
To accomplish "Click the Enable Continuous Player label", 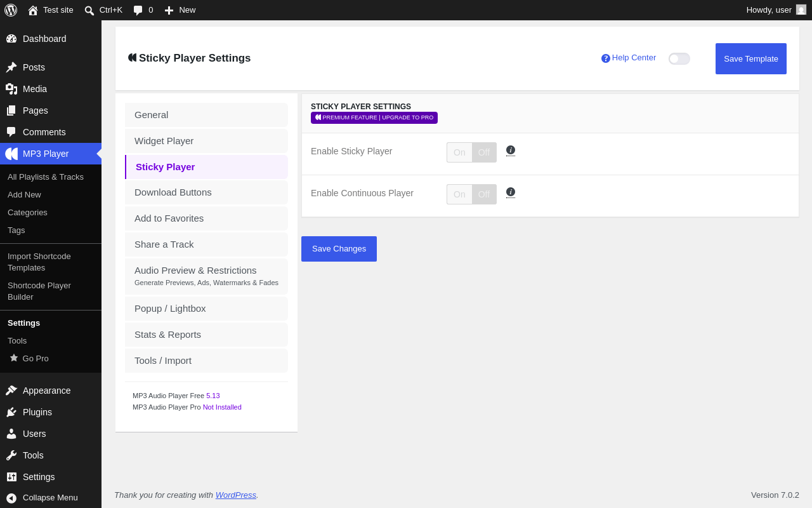I will point(362,193).
